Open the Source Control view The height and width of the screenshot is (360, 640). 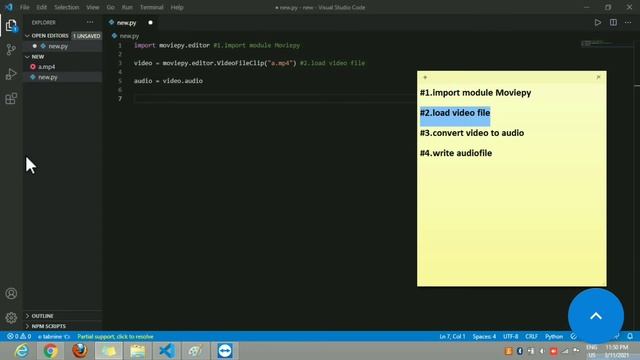tap(11, 50)
